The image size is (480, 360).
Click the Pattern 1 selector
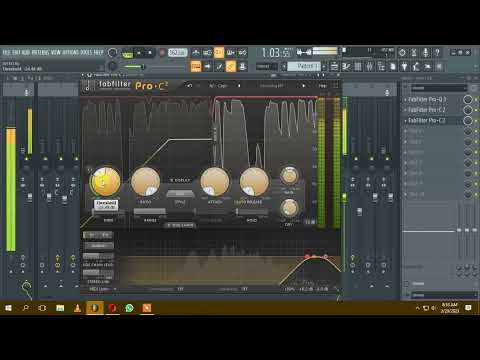304,66
